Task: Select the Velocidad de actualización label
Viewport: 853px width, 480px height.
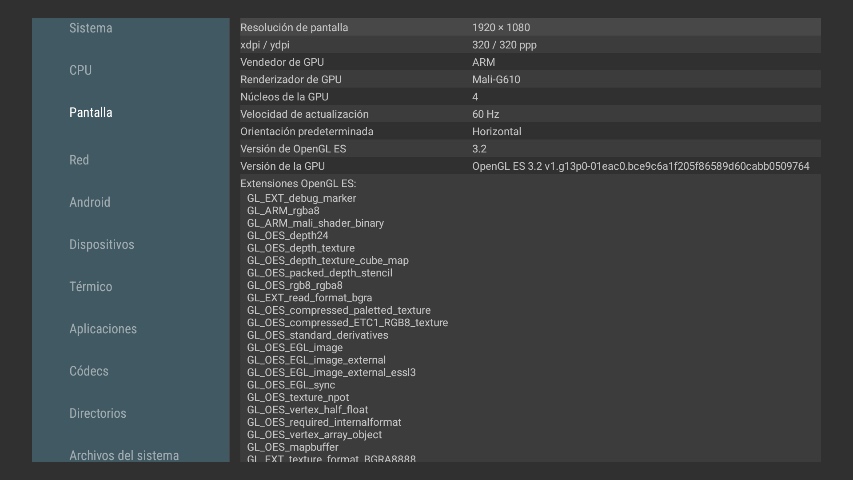Action: [304, 114]
